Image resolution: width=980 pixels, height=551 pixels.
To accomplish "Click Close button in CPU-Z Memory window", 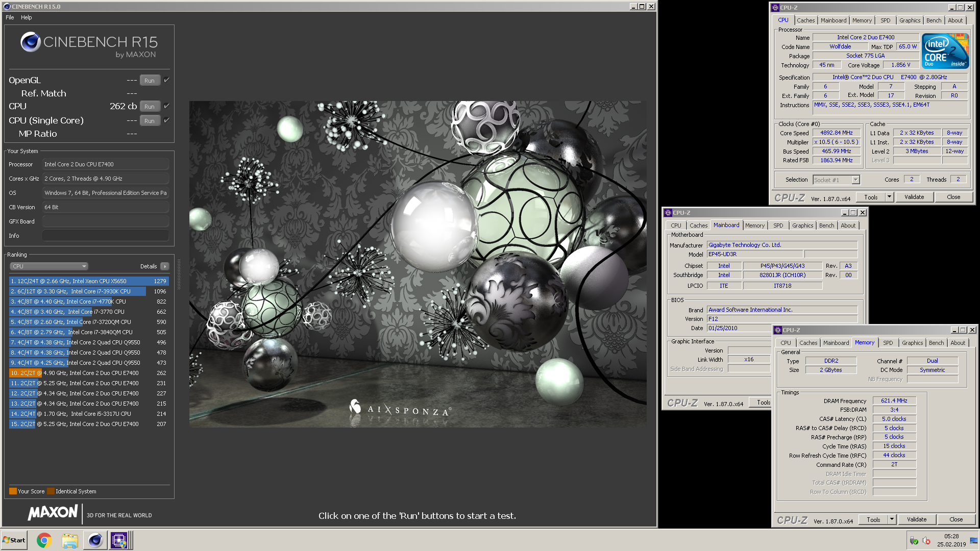I will [x=956, y=519].
